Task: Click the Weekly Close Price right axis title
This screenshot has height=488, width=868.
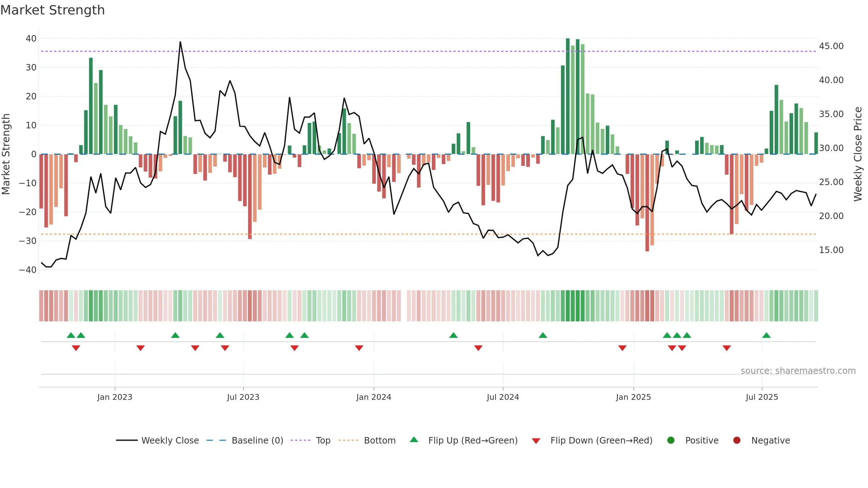Action: click(x=858, y=154)
